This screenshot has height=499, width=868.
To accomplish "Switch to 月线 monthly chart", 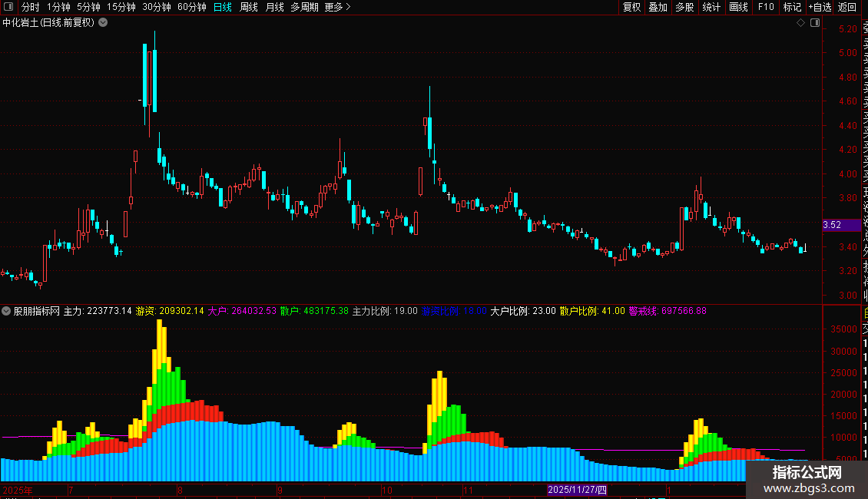I will 274,7.
